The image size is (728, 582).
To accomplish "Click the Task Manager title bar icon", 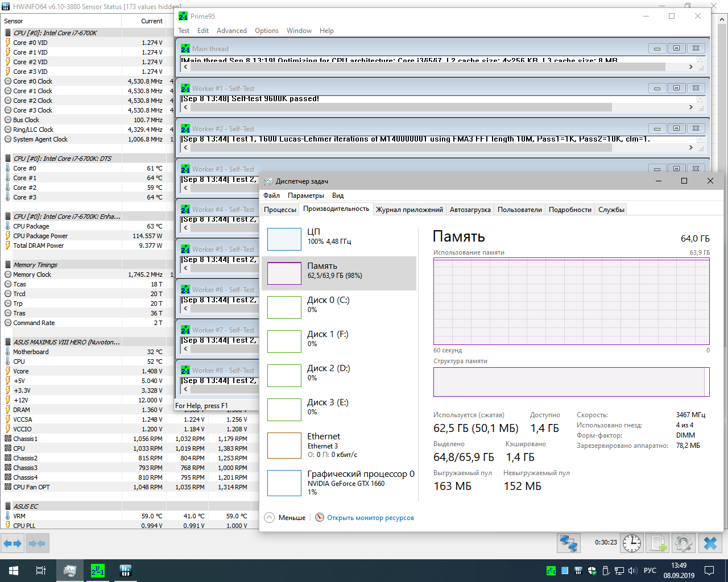I will click(x=268, y=181).
